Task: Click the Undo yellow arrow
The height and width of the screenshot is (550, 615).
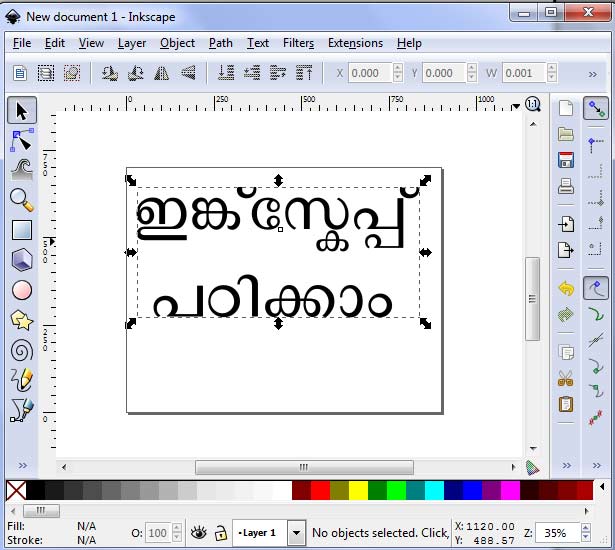Action: pyautogui.click(x=566, y=289)
